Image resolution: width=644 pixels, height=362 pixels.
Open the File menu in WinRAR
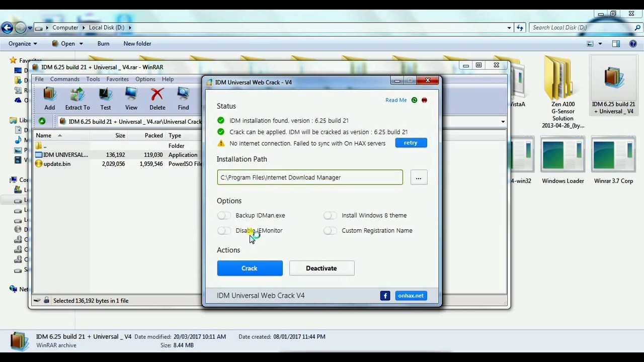(x=39, y=79)
